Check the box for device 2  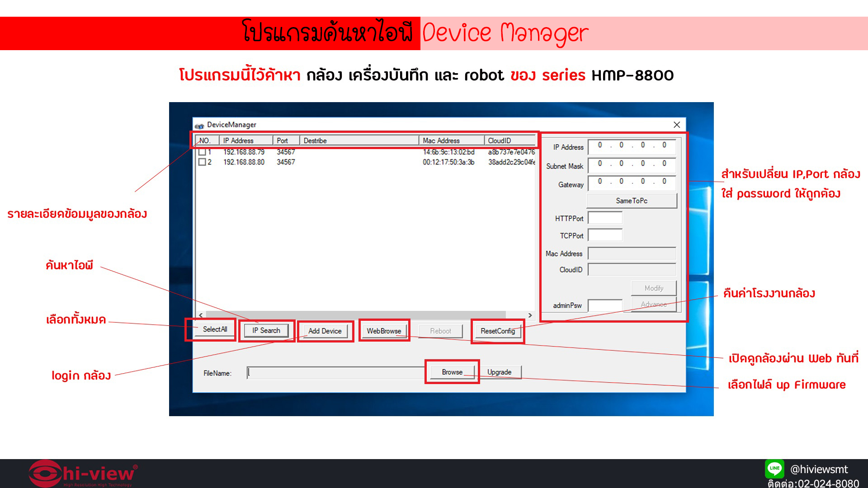pyautogui.click(x=202, y=162)
